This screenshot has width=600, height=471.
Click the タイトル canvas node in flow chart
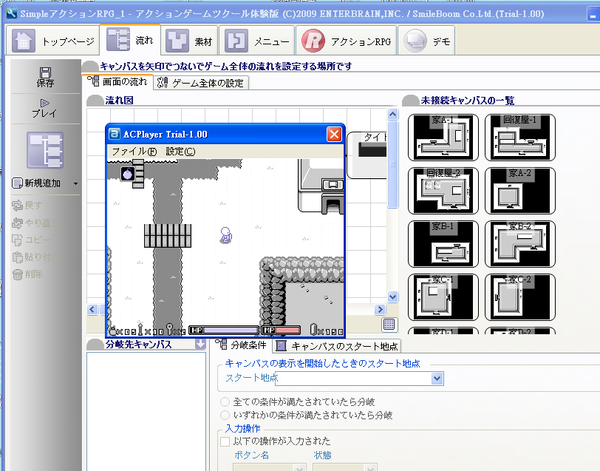pos(367,155)
